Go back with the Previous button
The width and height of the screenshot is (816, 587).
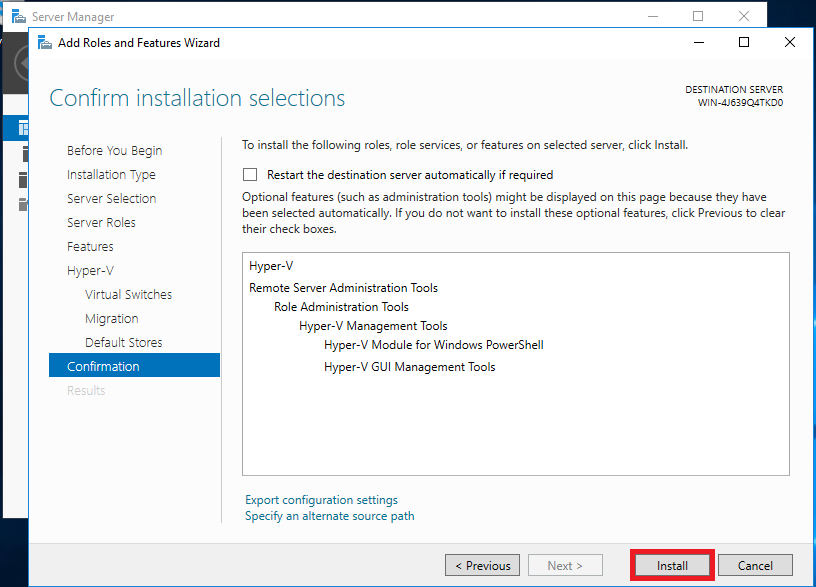[483, 566]
